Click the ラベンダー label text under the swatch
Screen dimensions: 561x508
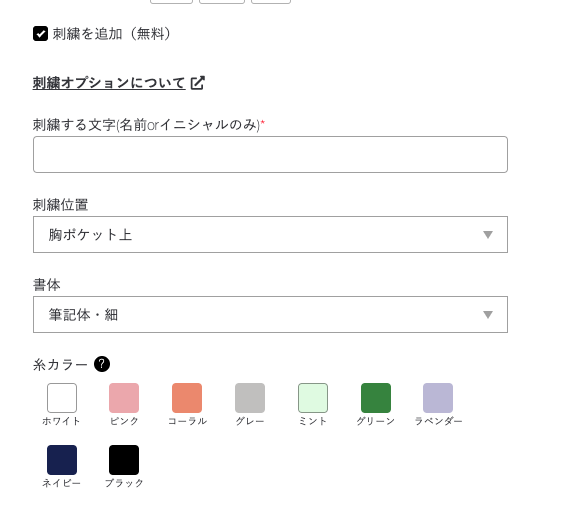coord(438,421)
